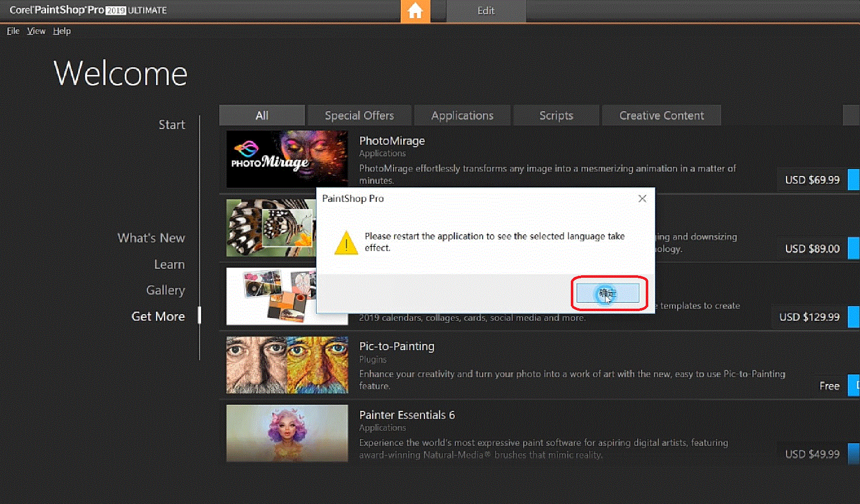Open the Painter Essentials 6 thumbnail
The height and width of the screenshot is (504, 860).
click(x=287, y=433)
